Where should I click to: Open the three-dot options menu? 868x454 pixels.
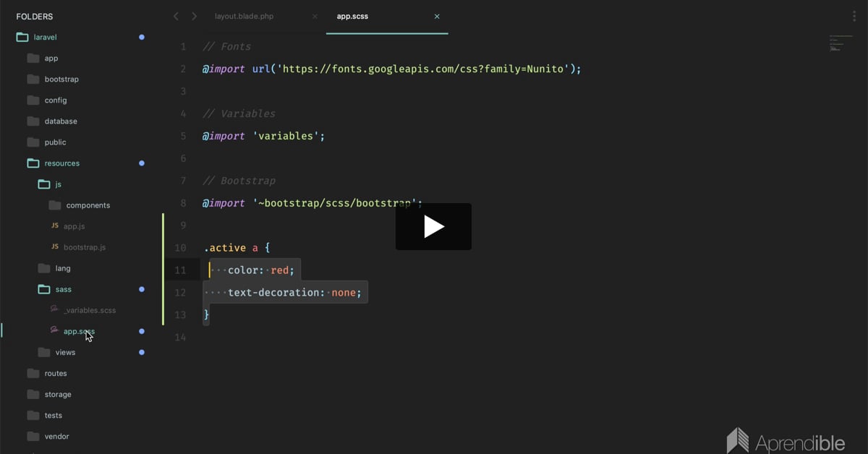click(x=854, y=16)
